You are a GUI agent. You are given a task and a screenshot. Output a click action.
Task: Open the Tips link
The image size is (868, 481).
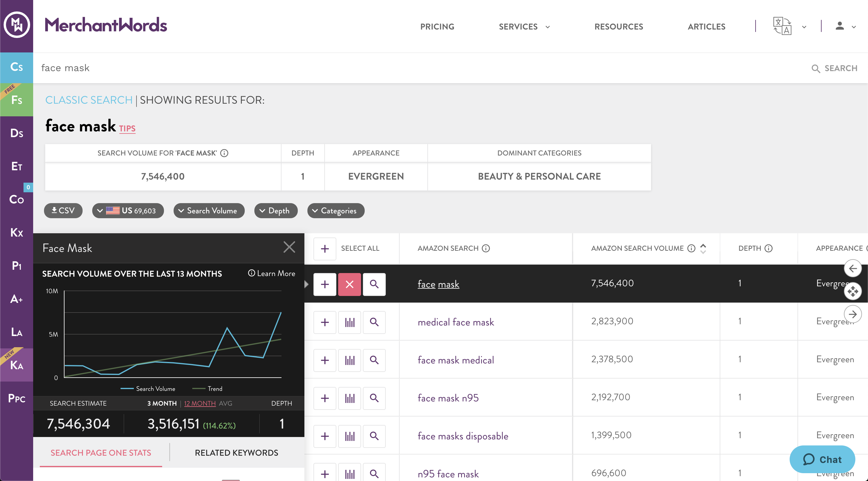pyautogui.click(x=127, y=129)
